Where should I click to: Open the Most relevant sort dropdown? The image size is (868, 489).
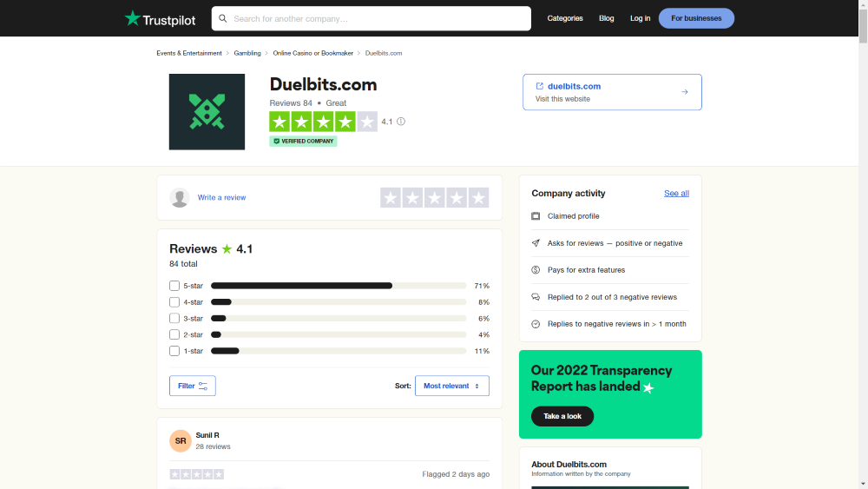[452, 386]
